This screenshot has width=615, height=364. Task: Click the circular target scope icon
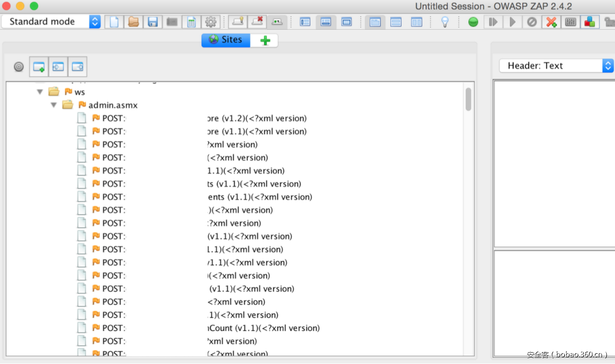19,67
